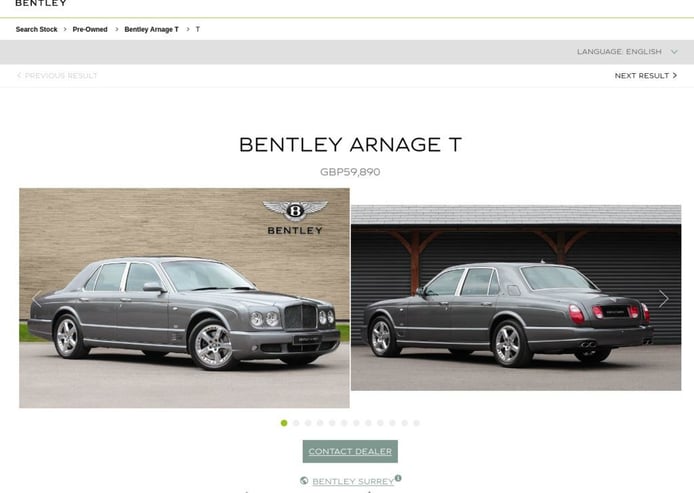Open the Bentley Surrey dealer link
694x493 pixels.
point(353,481)
